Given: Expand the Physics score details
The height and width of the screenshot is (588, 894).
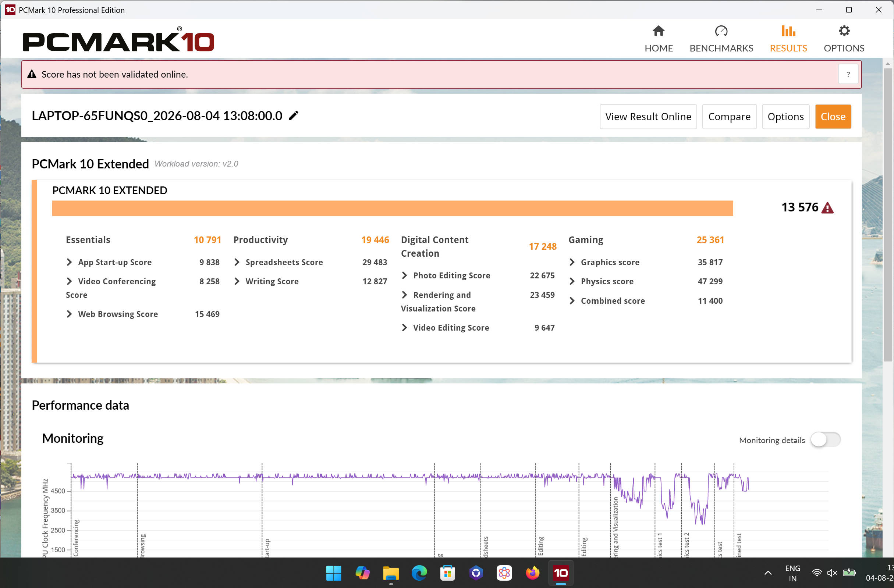Looking at the screenshot, I should [x=572, y=281].
